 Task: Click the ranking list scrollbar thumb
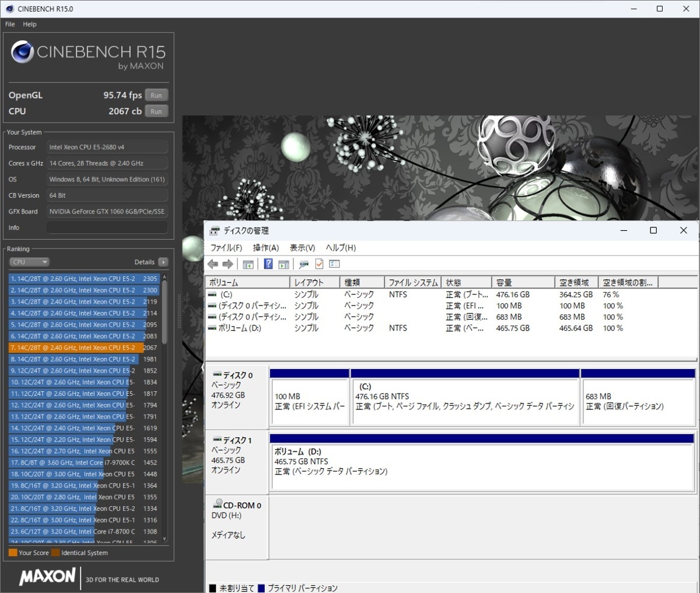coord(164,312)
